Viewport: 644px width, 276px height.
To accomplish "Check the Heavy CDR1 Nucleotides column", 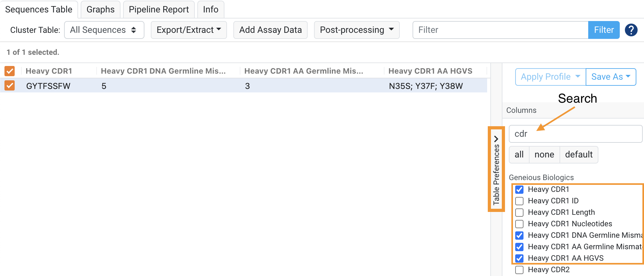I will pyautogui.click(x=519, y=224).
